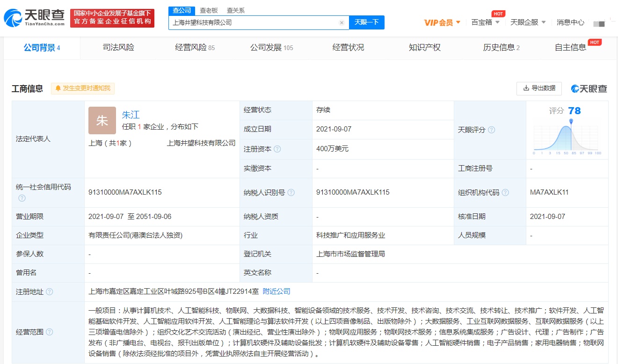Open the Tianyancha logo home link
Screen dimensions: 618x364
(34, 18)
